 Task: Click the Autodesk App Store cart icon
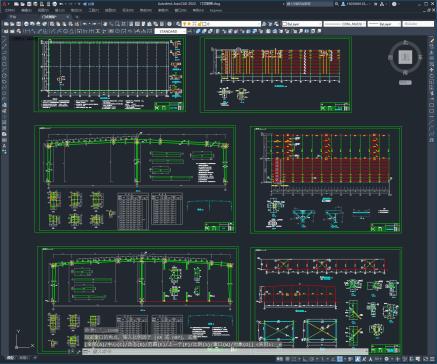tap(376, 4)
